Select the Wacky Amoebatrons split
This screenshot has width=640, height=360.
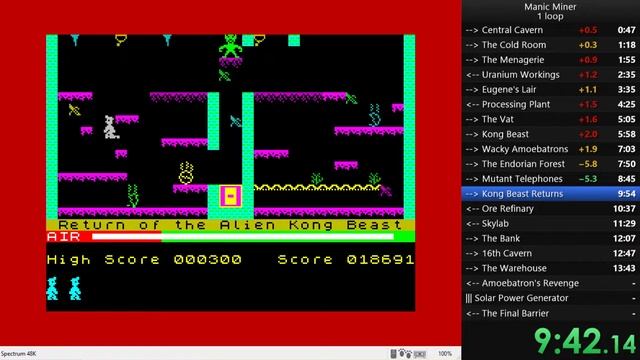[x=551, y=149]
